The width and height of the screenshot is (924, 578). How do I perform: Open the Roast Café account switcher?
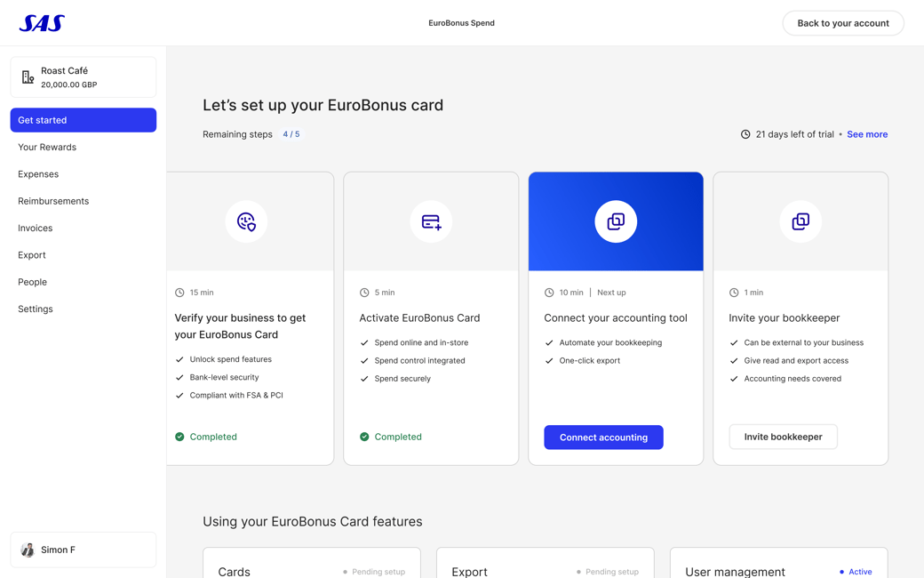(x=84, y=77)
